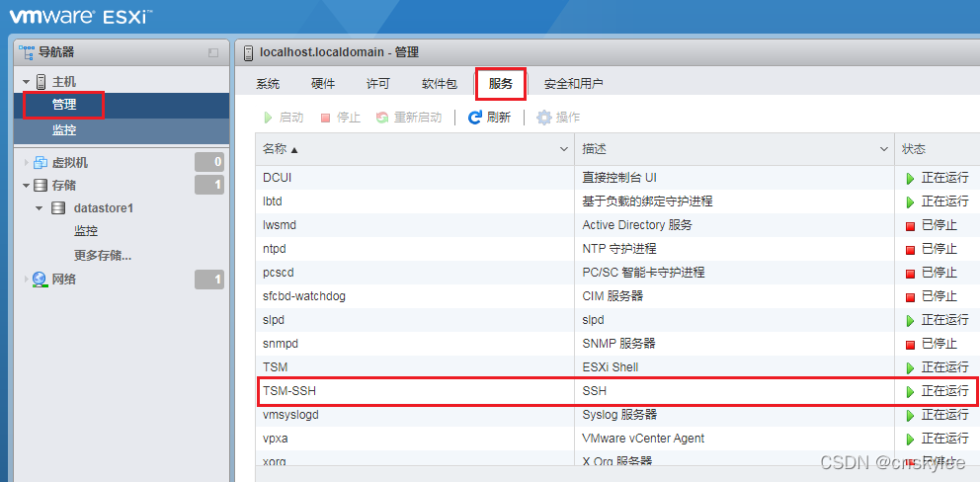This screenshot has width=980, height=482.
Task: Click the virtual machines count badge 0
Action: (x=208, y=163)
